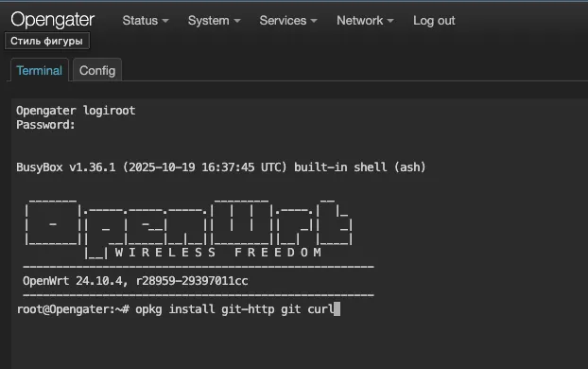Click the BusyBox v1.36.1 version line

221,167
